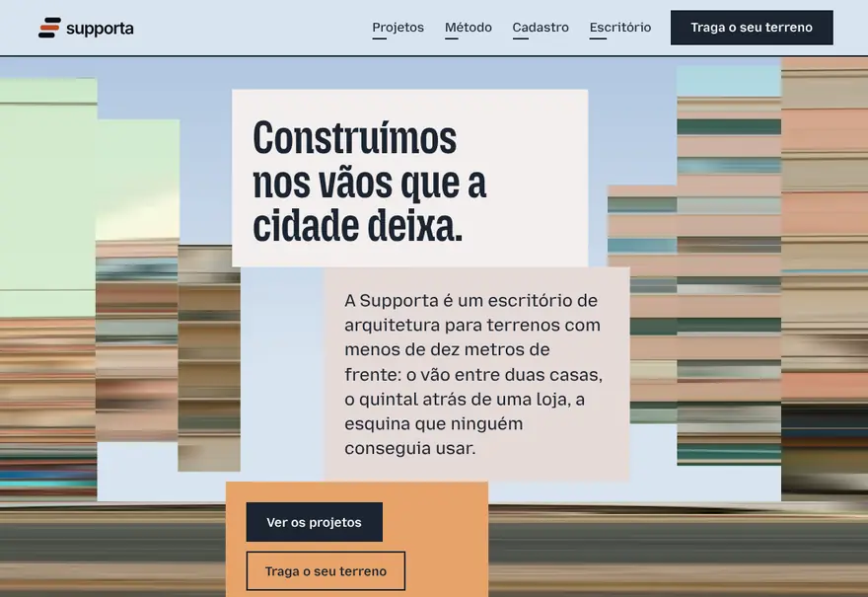868x597 pixels.
Task: Click header button Traga o seu terreno
Action: tap(752, 28)
